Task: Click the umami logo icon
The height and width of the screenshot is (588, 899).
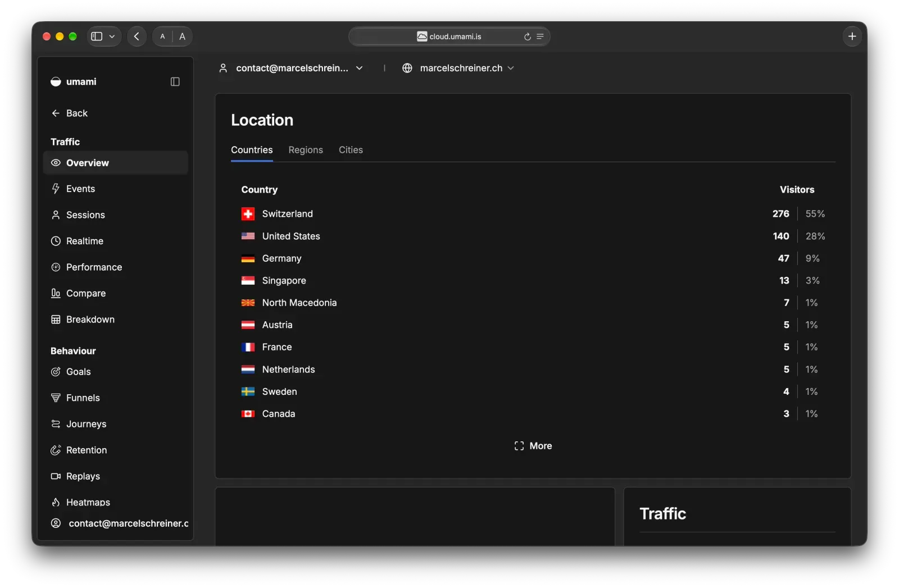Action: click(56, 82)
